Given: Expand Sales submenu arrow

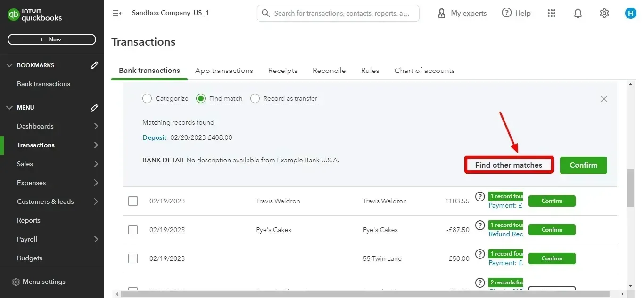Looking at the screenshot, I should [96, 164].
